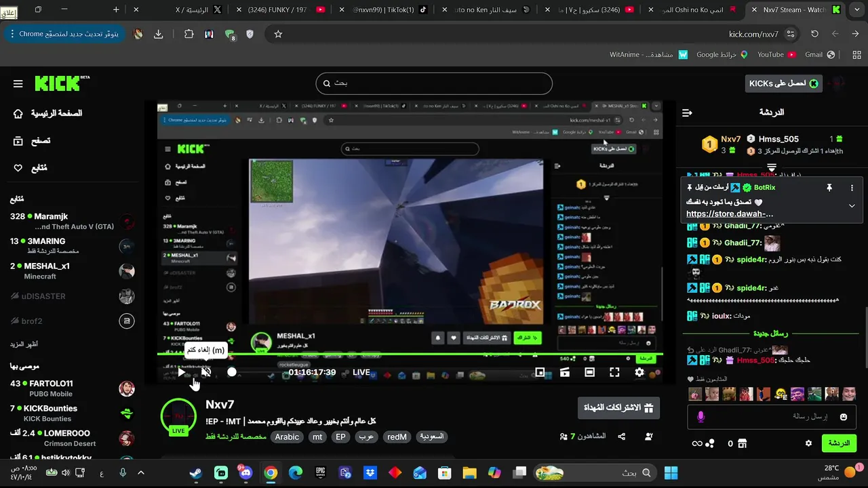868x488 pixels.
Task: Toggle the leaderboard expand handle in chat
Action: point(772,167)
